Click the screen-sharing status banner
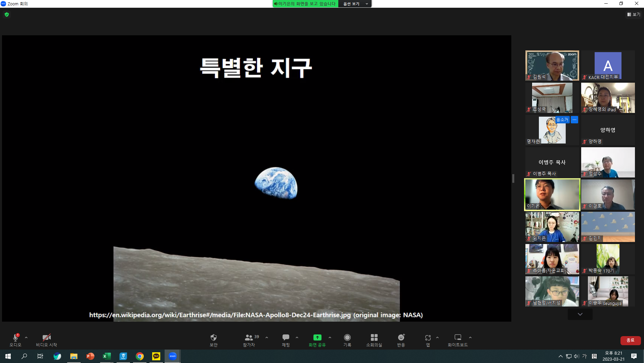 [x=305, y=4]
